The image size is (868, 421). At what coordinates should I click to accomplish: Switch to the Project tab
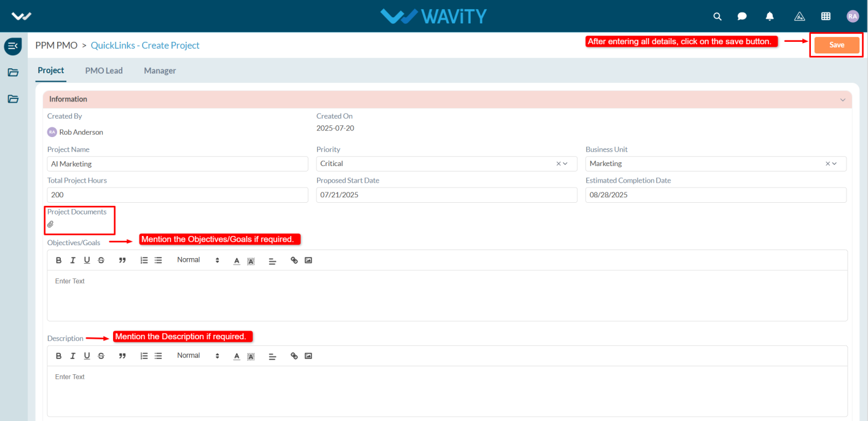coord(51,71)
